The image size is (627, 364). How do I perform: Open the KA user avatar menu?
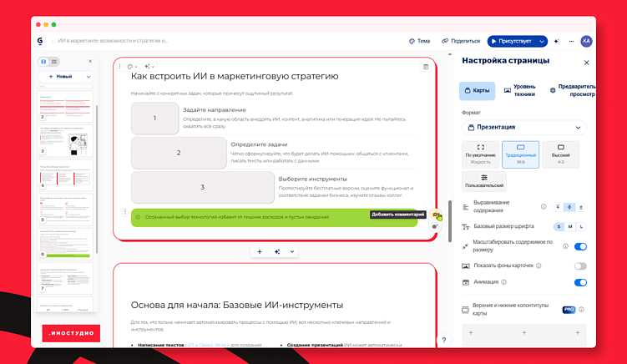pos(586,41)
